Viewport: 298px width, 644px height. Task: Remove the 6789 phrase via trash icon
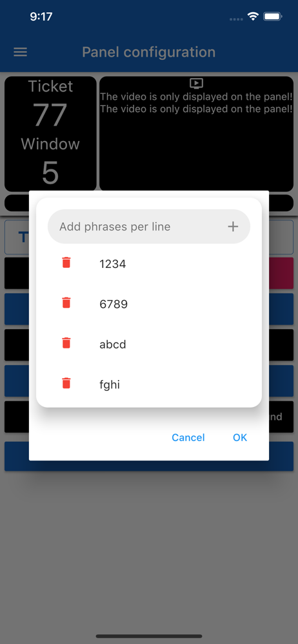[x=66, y=303]
